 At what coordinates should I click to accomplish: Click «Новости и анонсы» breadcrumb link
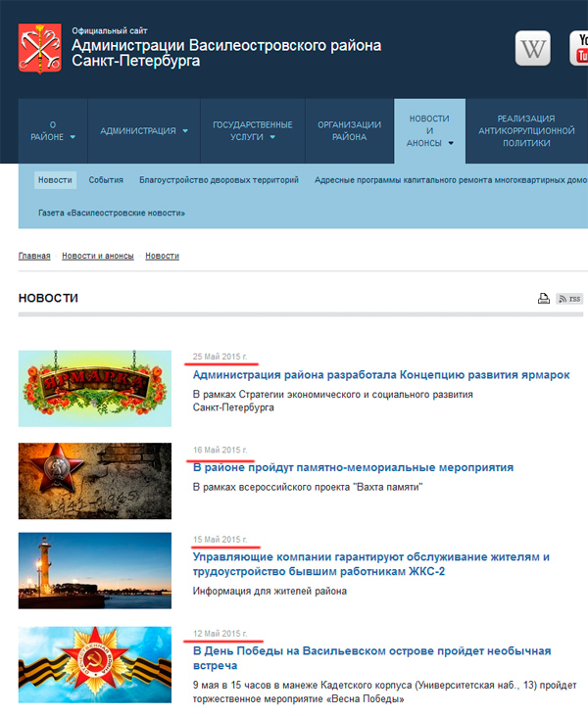click(x=97, y=256)
